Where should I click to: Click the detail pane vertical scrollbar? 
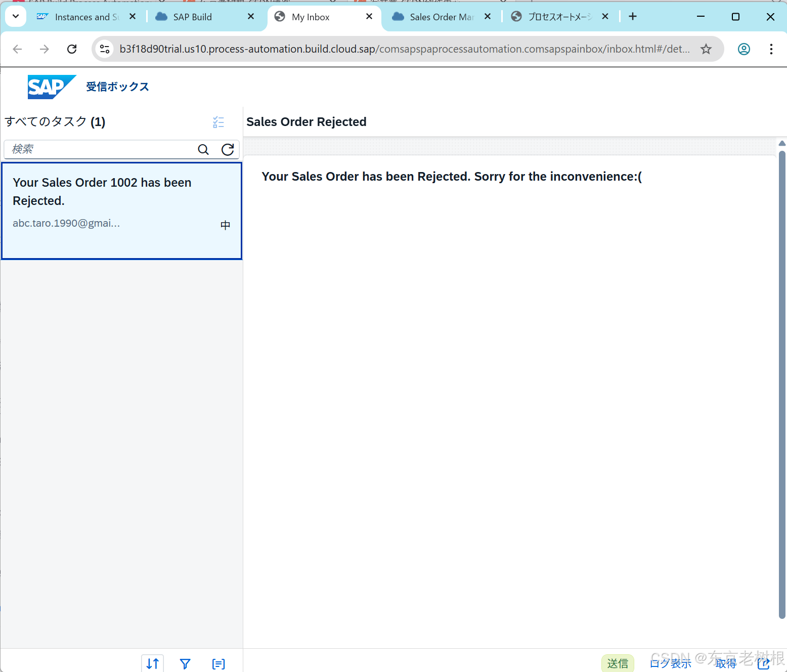pos(782,385)
